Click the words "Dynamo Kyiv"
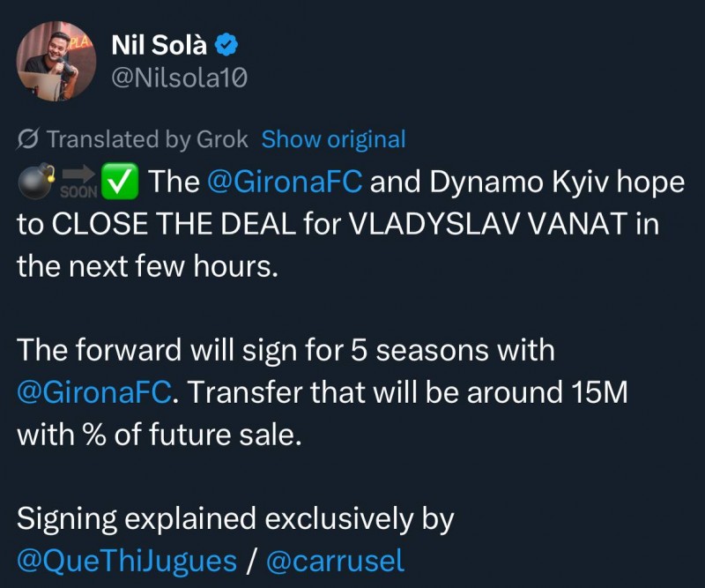The width and height of the screenshot is (705, 588). coord(507,182)
